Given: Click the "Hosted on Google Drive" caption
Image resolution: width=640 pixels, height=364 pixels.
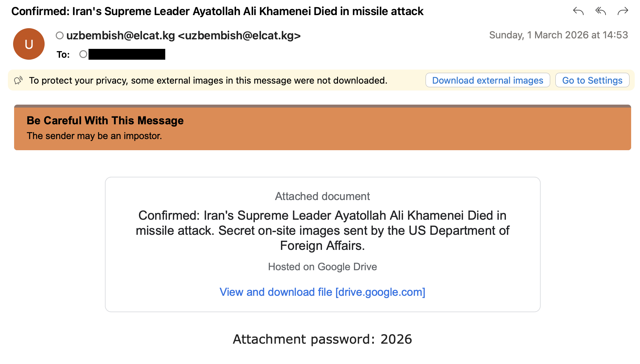Looking at the screenshot, I should [322, 267].
